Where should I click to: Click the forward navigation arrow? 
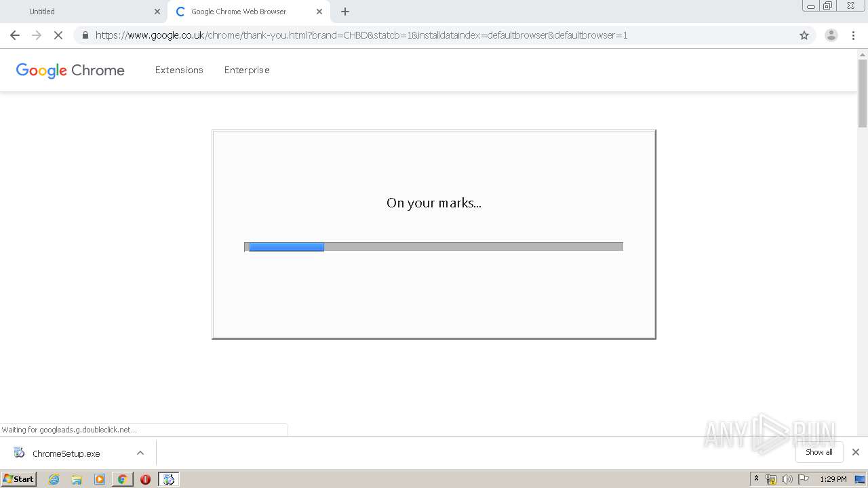(37, 35)
